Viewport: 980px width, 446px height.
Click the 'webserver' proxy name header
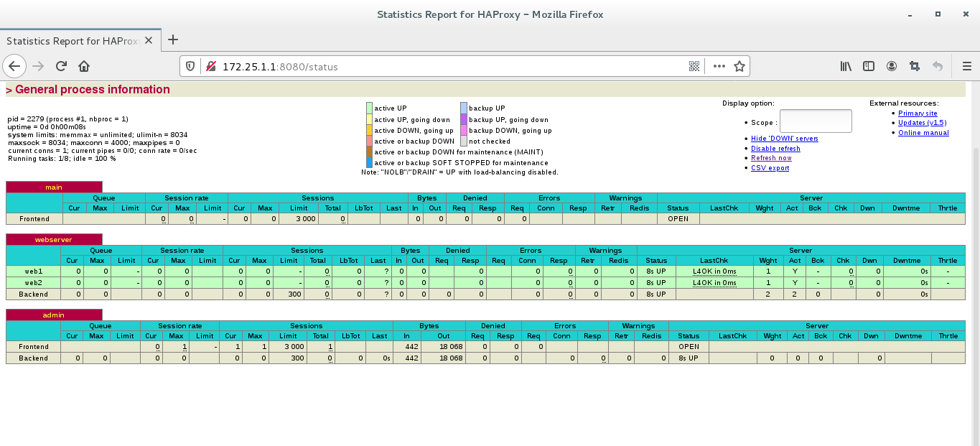pos(54,239)
